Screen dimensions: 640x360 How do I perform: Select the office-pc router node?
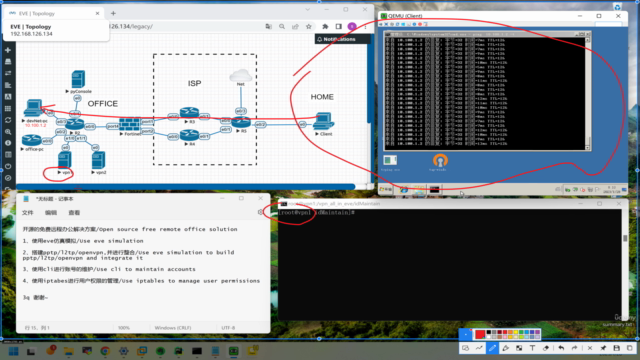coord(31,140)
